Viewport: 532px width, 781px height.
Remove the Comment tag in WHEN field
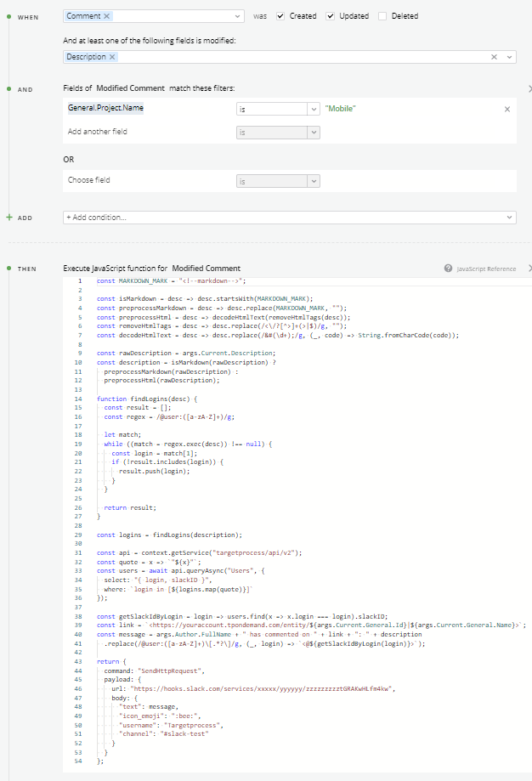(x=106, y=16)
